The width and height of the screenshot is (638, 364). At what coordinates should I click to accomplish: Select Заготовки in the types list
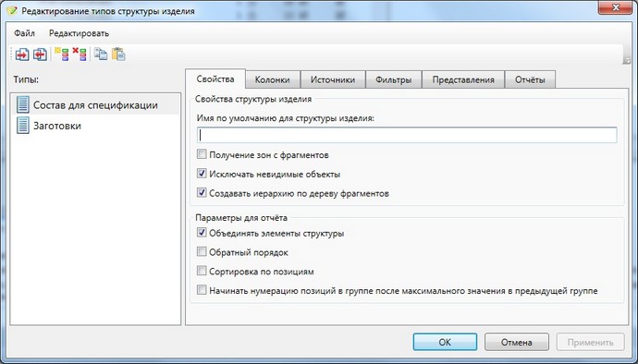pyautogui.click(x=95, y=126)
